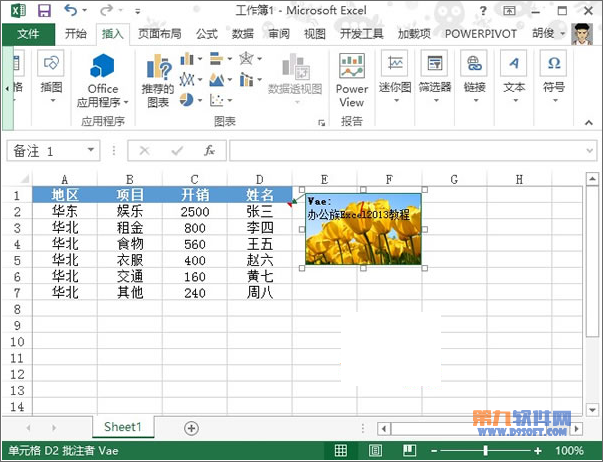Image resolution: width=603 pixels, height=462 pixels.
Task: Insert a column chart icon
Action: click(187, 59)
